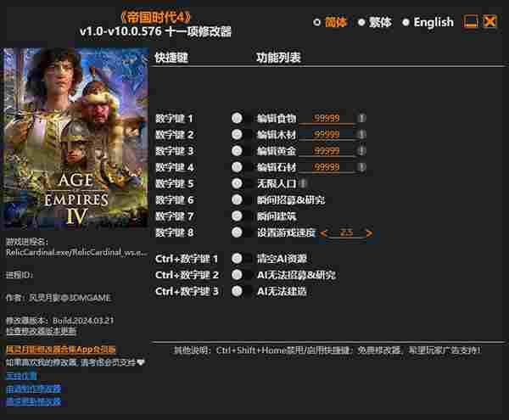Click the 编辑黄金 99999 value field
Viewport: 509px width, 420px height.
tap(327, 150)
